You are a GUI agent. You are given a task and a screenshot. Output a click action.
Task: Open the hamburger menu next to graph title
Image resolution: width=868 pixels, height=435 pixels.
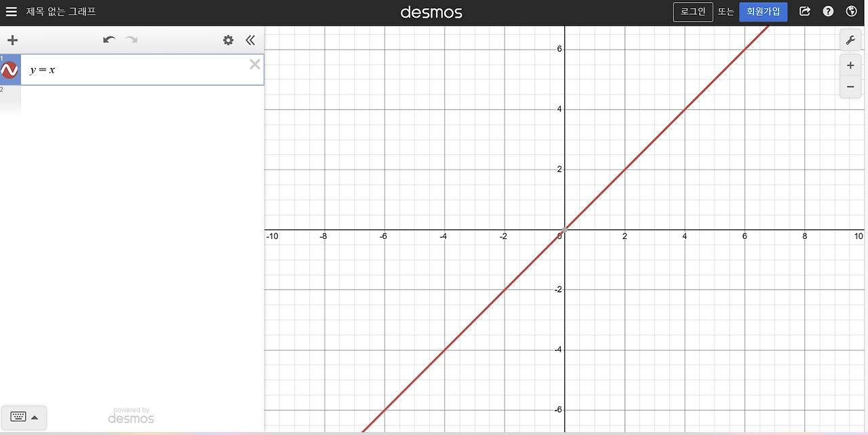(x=11, y=11)
